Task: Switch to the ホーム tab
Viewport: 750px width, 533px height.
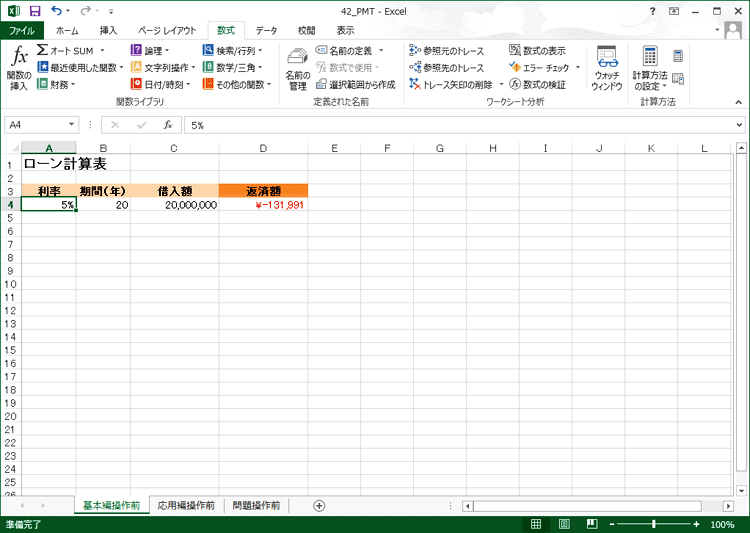Action: pyautogui.click(x=67, y=31)
